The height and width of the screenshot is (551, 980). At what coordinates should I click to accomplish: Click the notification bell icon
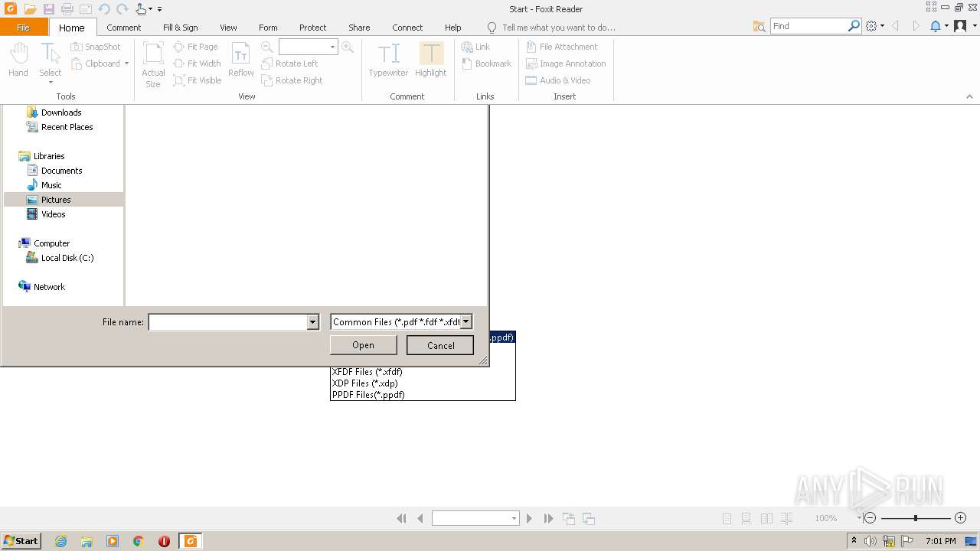[935, 26]
